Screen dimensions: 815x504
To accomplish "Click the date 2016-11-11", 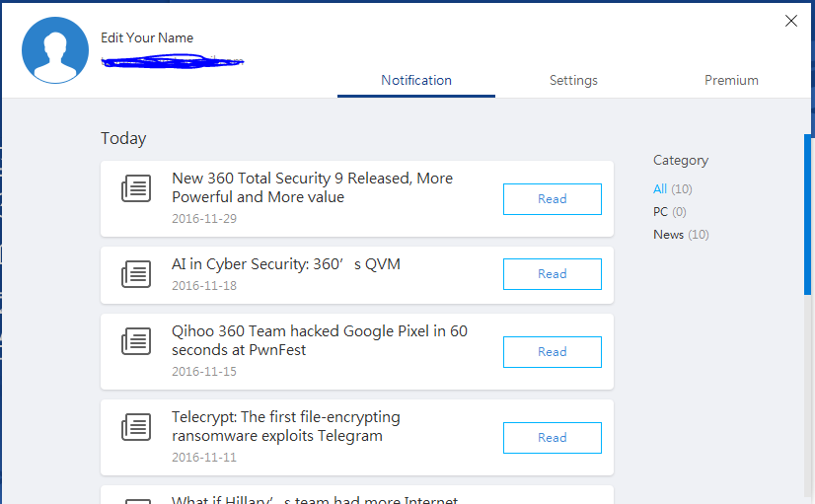I will click(204, 458).
